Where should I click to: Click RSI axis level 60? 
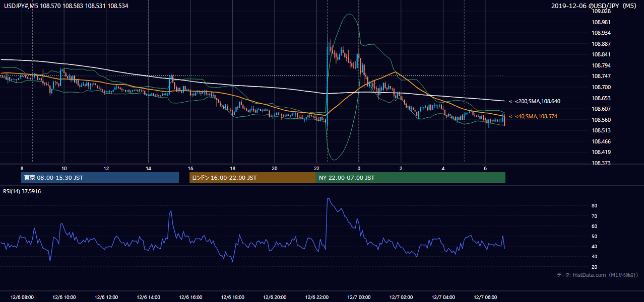(x=595, y=226)
